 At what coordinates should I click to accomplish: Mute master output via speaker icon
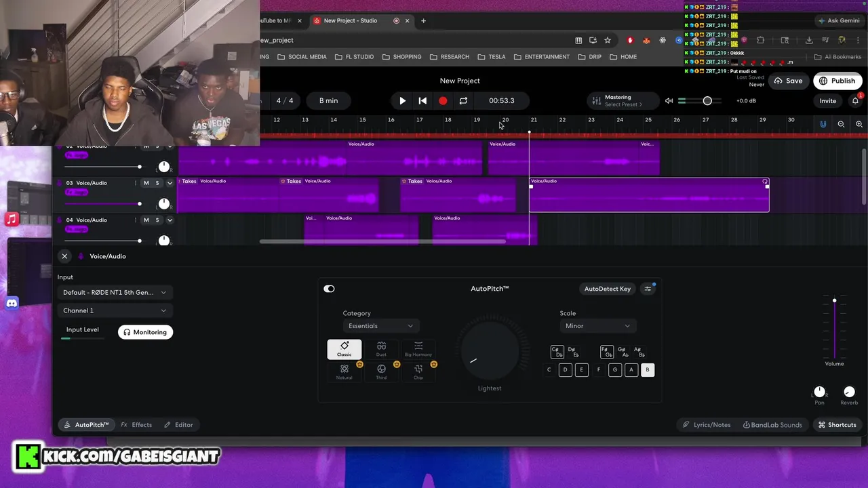click(x=669, y=101)
